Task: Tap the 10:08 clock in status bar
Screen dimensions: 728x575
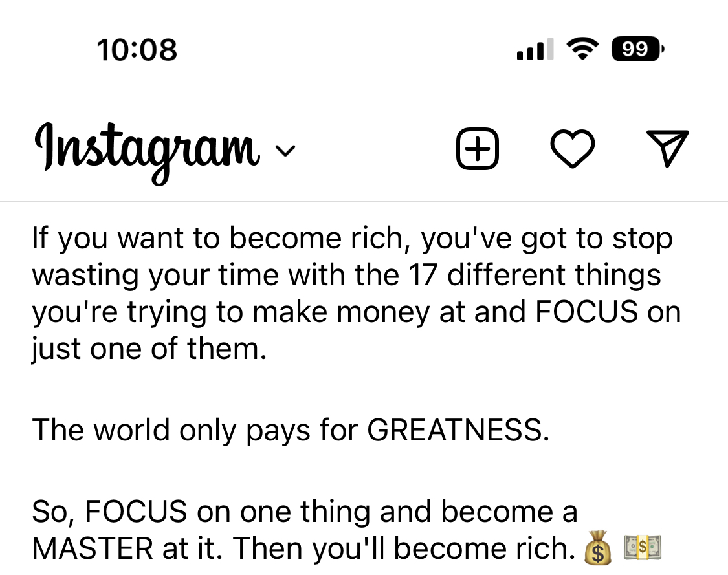Action: click(137, 50)
